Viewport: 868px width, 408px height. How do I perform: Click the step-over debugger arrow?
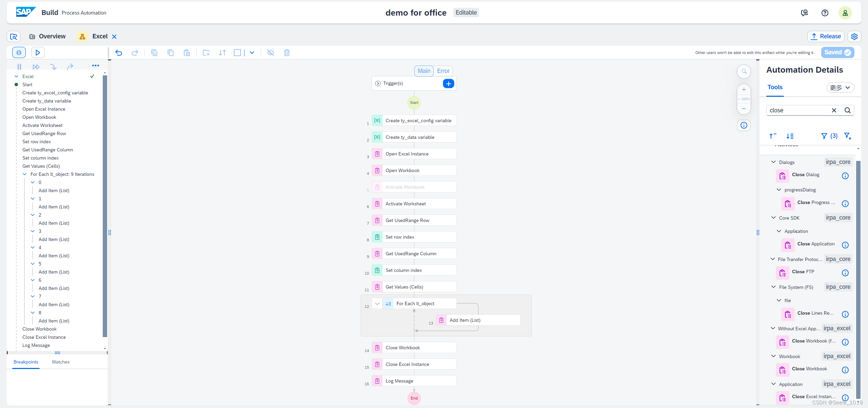[70, 67]
